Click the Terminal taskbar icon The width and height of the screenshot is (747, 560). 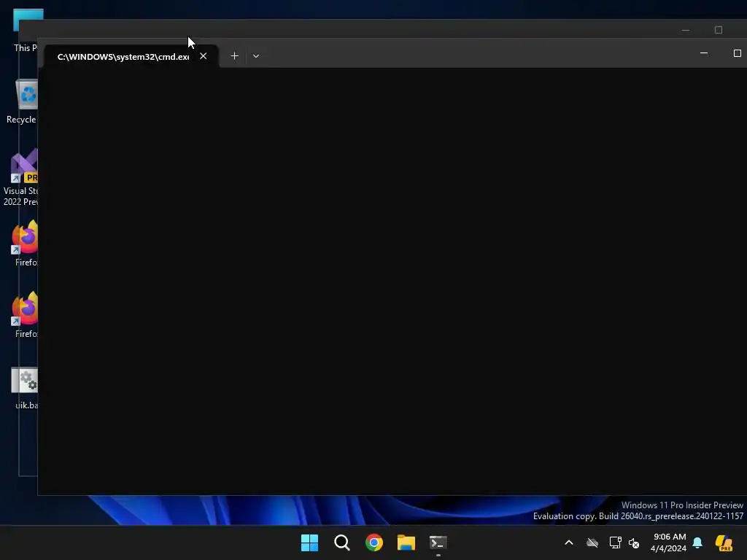438,542
